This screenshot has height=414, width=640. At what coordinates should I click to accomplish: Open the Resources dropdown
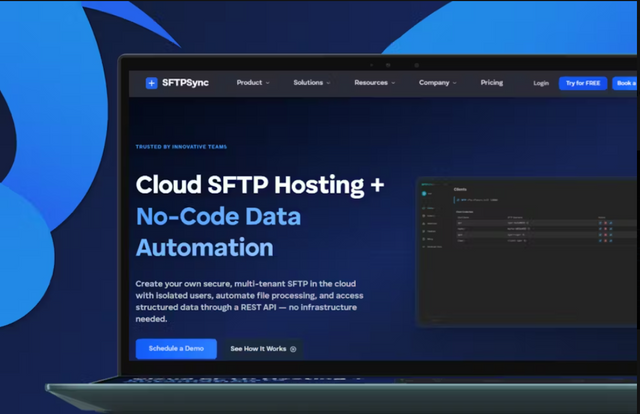coord(375,82)
